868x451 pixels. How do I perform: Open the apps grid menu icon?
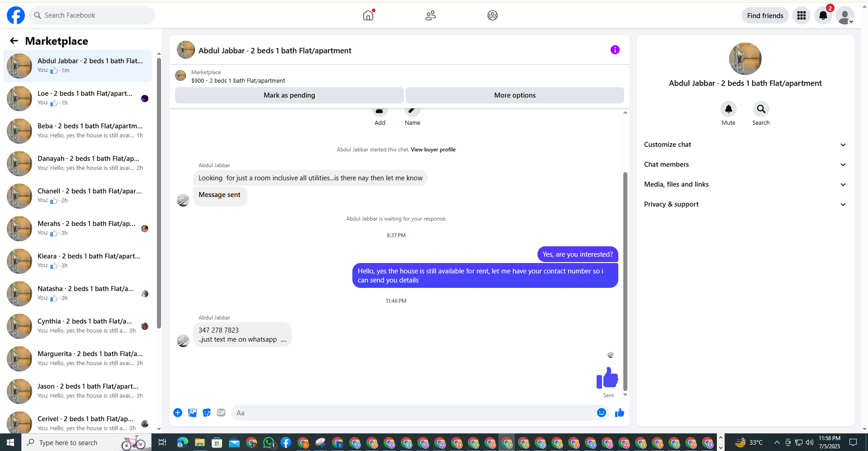click(802, 15)
